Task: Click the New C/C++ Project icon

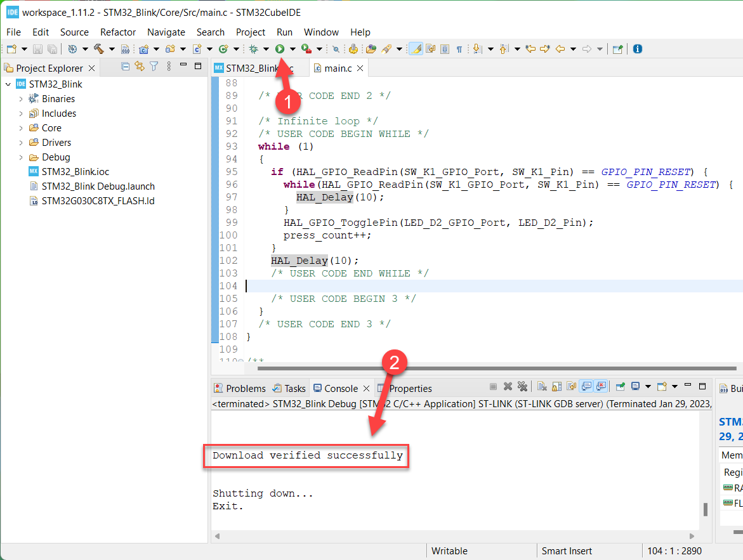Action: pos(143,49)
